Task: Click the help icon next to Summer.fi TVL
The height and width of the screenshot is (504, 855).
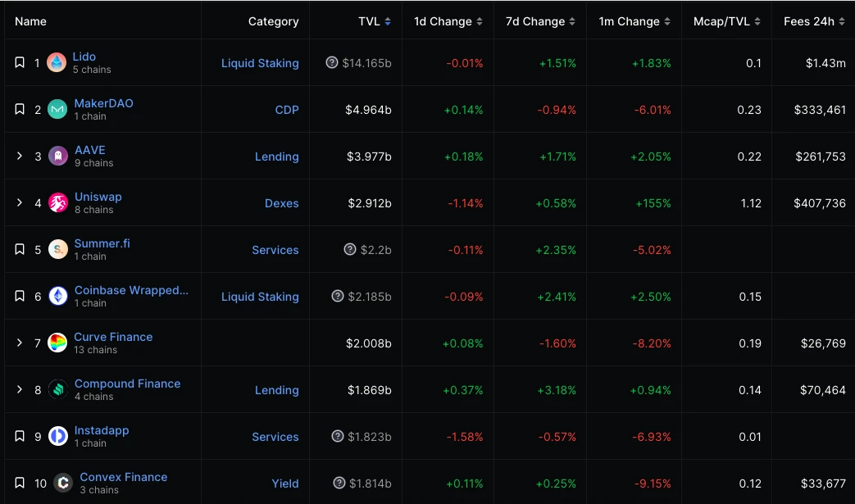Action: tap(350, 249)
